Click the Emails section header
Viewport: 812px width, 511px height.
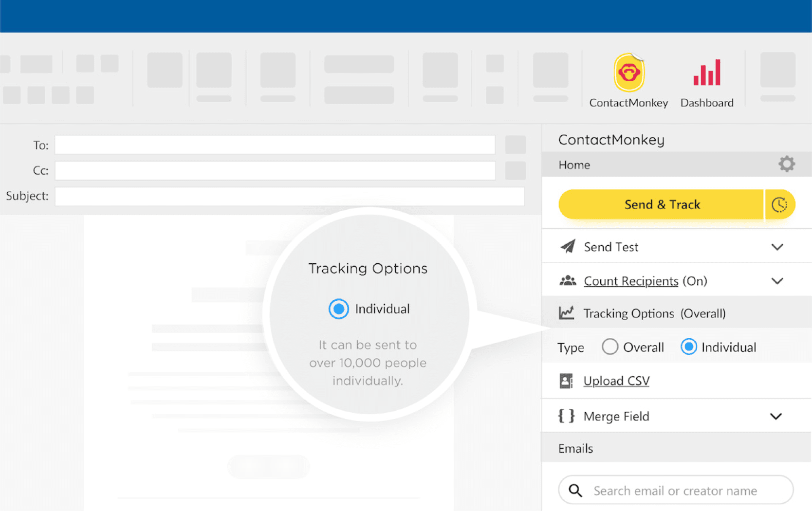tap(677, 448)
